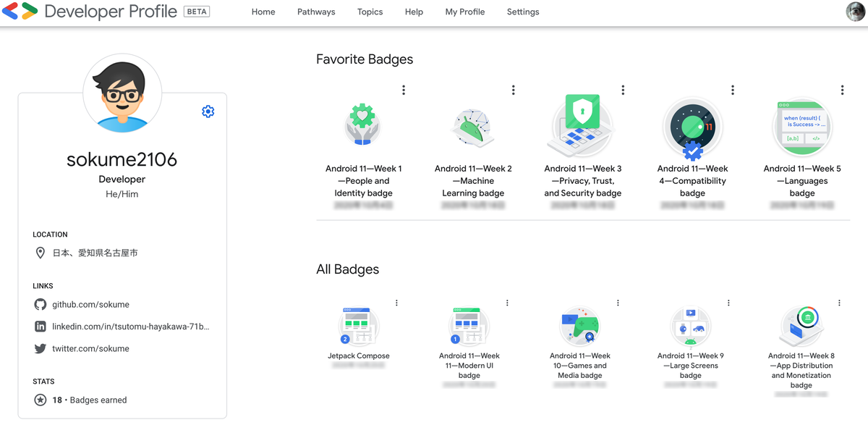Click the sokume2106 username text
The height and width of the screenshot is (425, 868).
click(x=122, y=159)
